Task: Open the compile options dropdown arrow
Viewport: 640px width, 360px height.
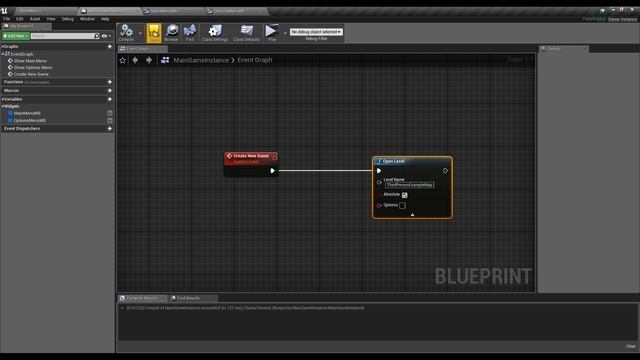Action: pos(140,33)
